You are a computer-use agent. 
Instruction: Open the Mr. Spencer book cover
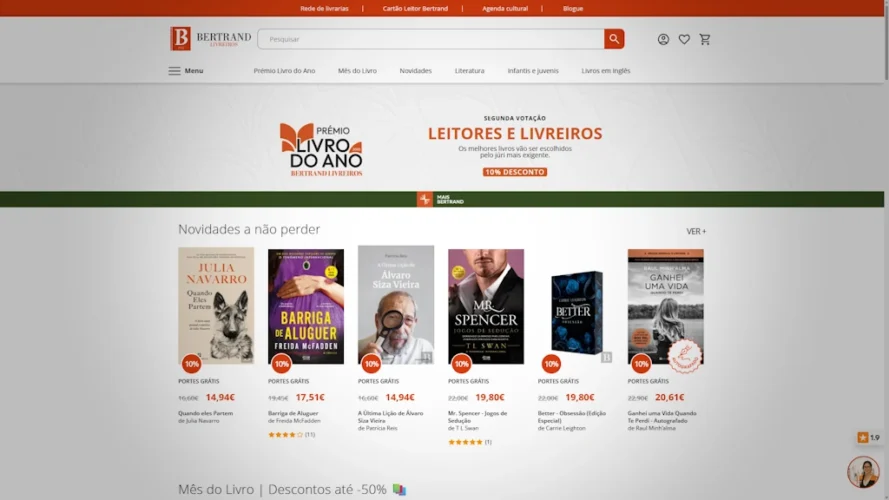pos(486,306)
